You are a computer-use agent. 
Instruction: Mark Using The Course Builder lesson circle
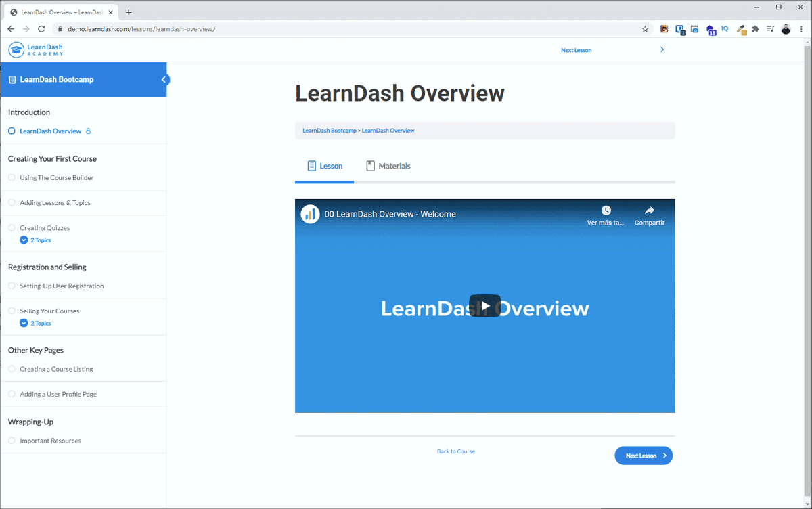tap(12, 177)
